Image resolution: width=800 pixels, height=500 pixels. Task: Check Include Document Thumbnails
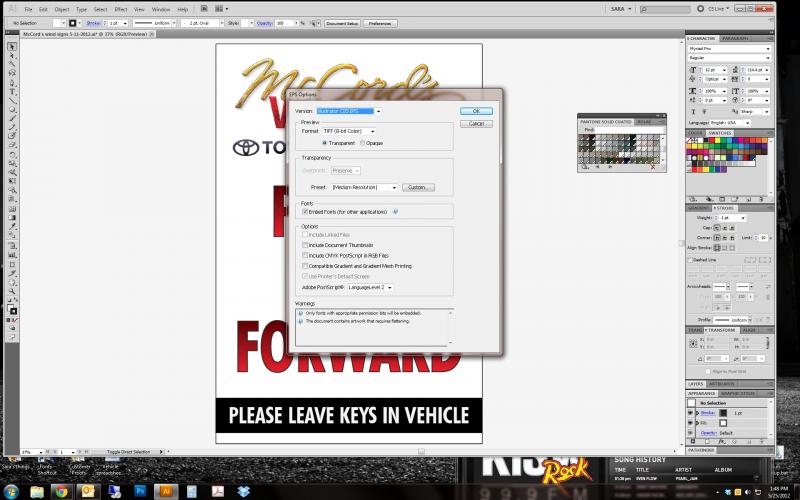(x=305, y=245)
